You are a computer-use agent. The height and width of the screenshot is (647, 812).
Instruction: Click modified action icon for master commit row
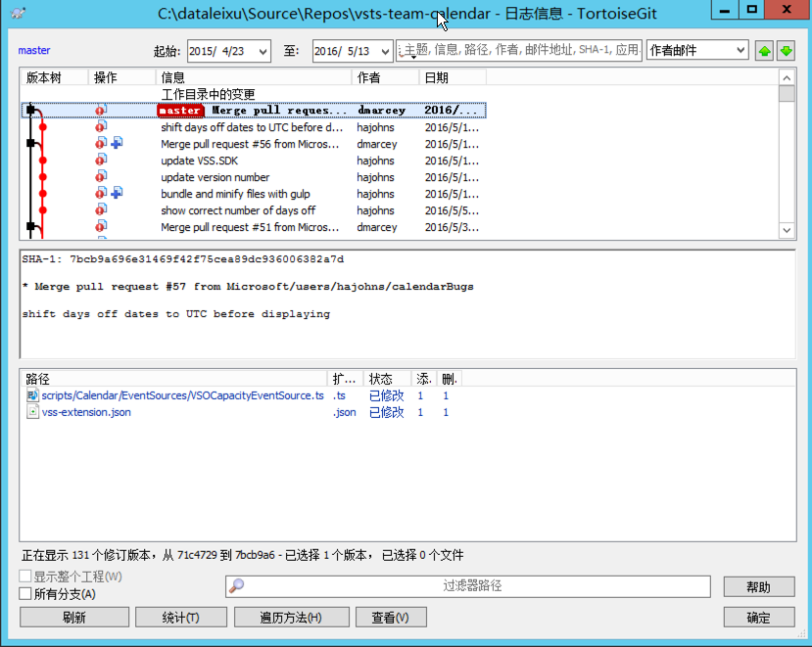(101, 111)
